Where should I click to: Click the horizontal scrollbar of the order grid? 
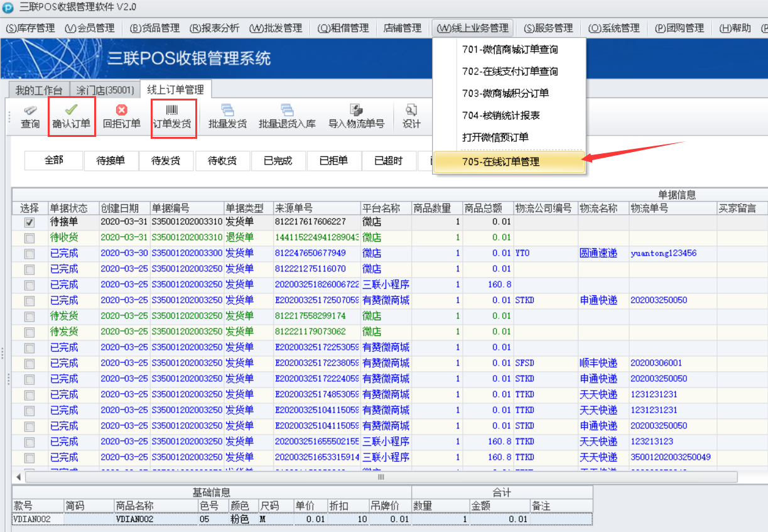click(x=381, y=477)
